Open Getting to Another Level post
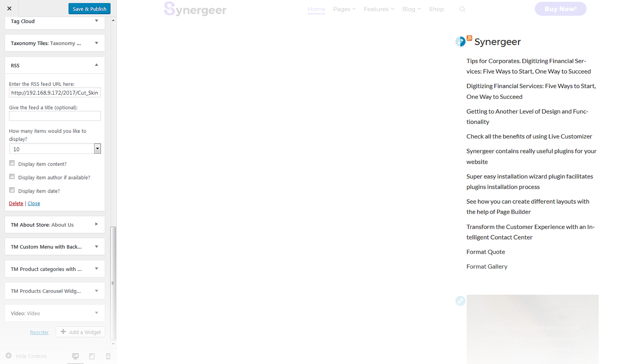Screen dimensions: 627x364 click(x=527, y=116)
